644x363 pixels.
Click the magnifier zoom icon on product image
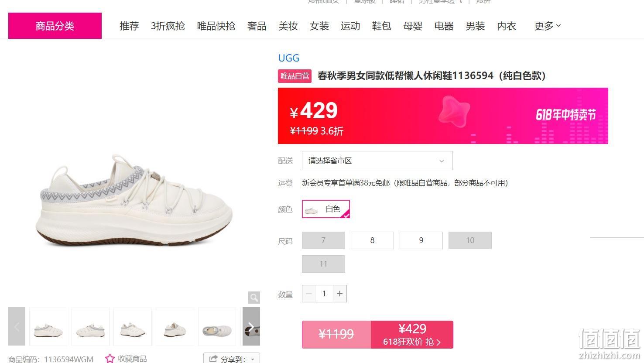tap(254, 298)
